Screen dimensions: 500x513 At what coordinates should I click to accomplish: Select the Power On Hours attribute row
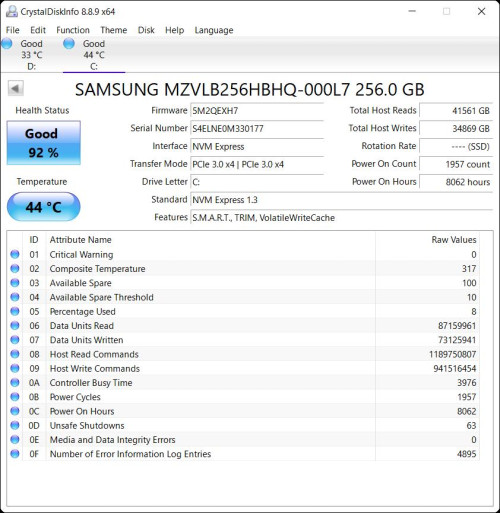point(244,411)
